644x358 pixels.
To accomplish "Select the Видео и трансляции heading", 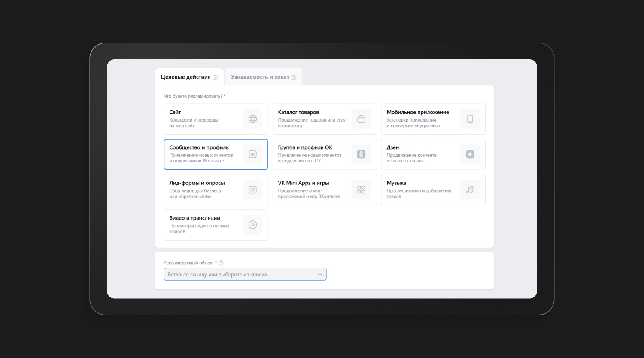I will click(x=195, y=218).
